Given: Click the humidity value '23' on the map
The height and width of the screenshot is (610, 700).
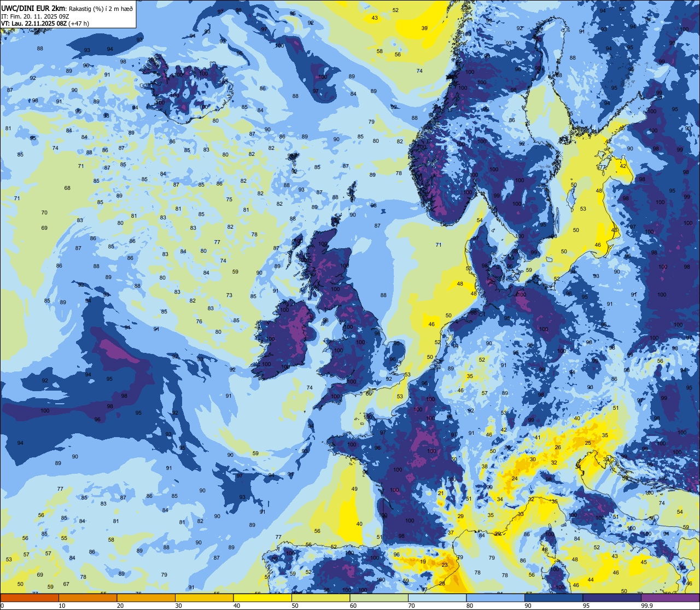Looking at the screenshot, I should point(445,565).
